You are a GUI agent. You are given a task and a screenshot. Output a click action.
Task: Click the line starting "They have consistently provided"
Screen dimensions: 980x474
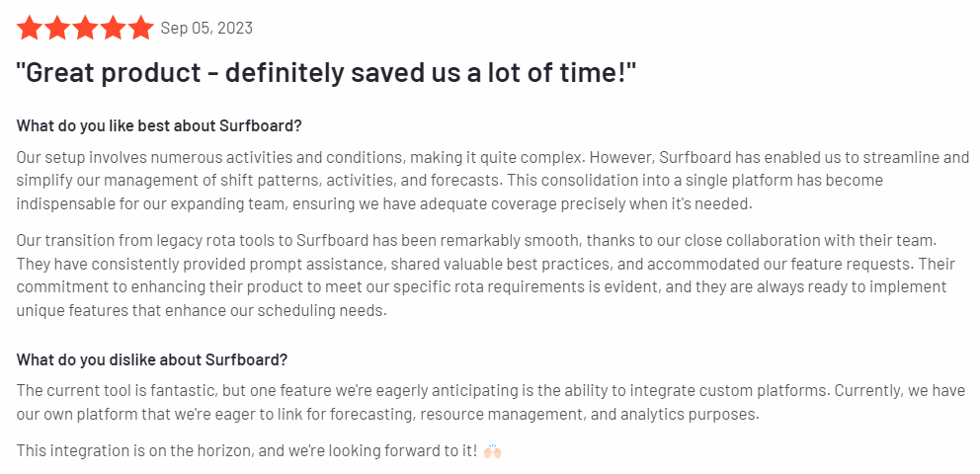click(486, 264)
